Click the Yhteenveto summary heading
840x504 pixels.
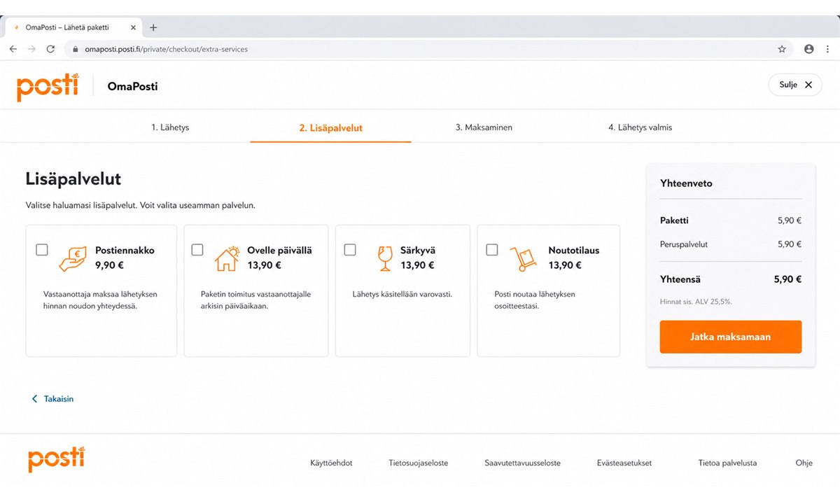(686, 183)
